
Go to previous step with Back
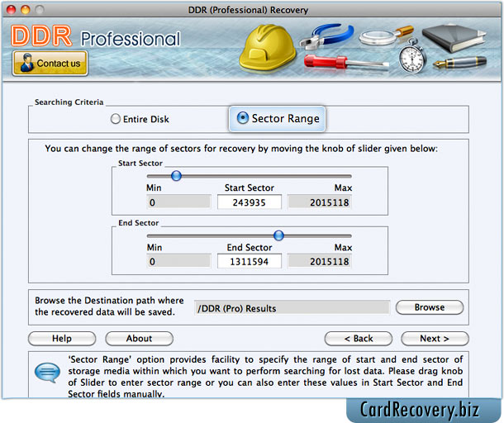359,339
